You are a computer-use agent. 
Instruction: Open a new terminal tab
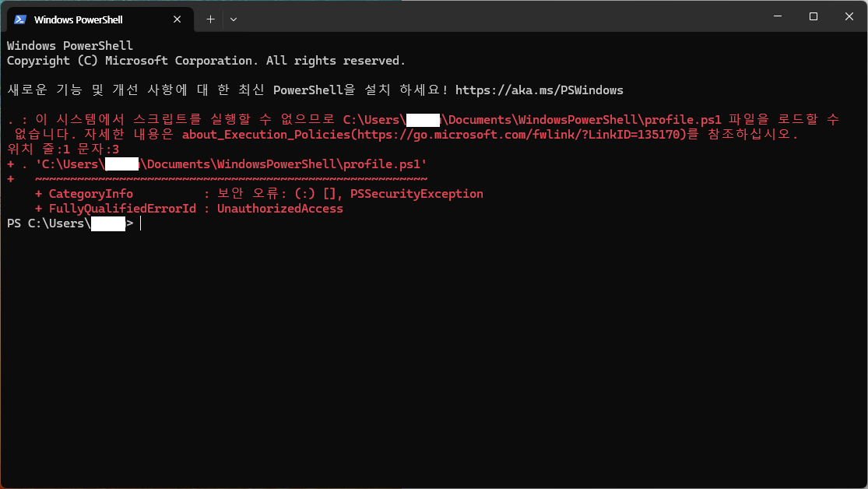(210, 19)
